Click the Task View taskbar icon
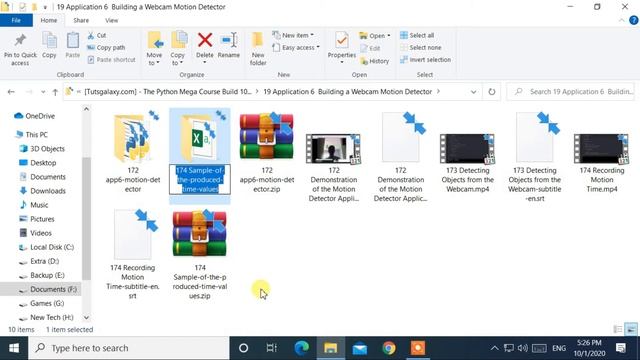 [x=272, y=348]
